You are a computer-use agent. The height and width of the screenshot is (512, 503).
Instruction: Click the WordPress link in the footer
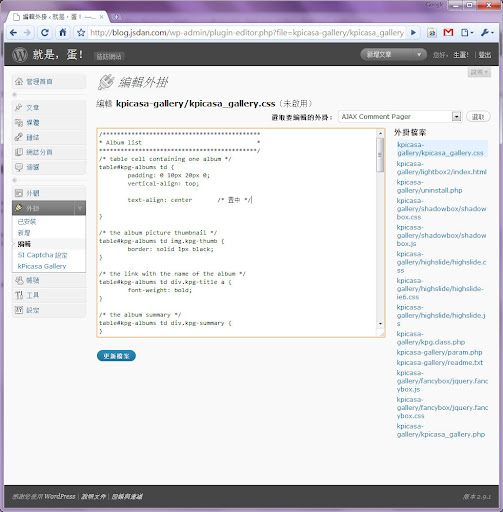[x=60, y=496]
